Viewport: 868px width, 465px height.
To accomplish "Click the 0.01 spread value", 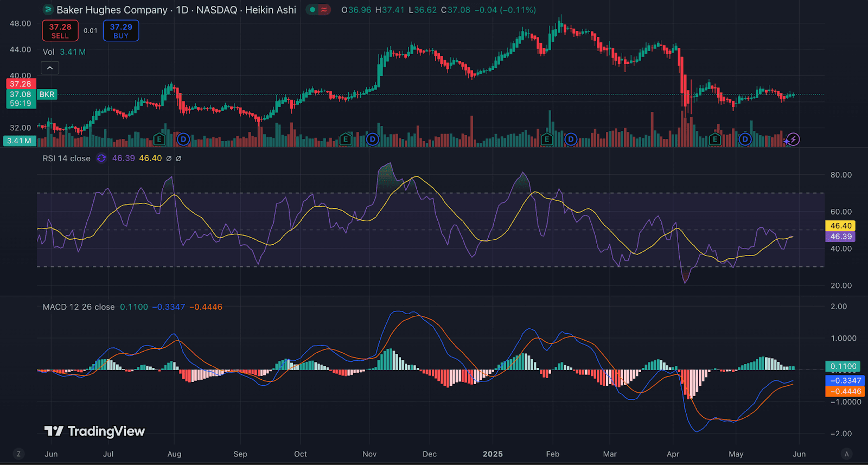I will click(x=91, y=30).
